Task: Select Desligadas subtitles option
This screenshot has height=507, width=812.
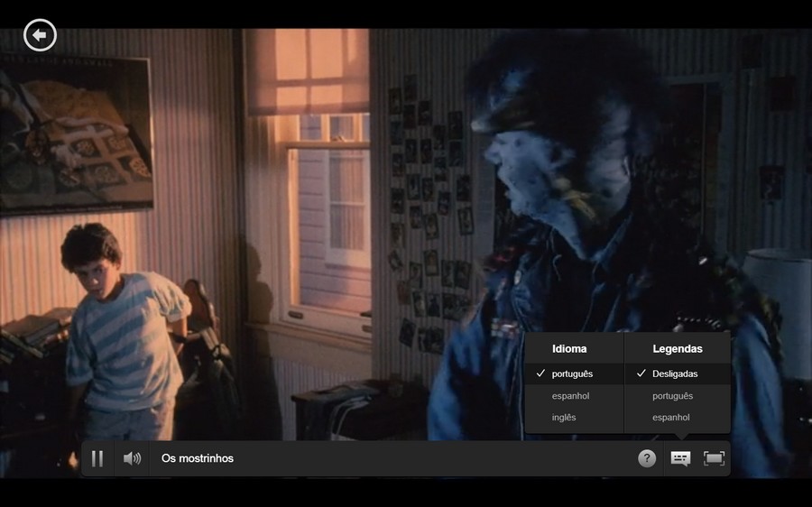Action: tap(678, 373)
